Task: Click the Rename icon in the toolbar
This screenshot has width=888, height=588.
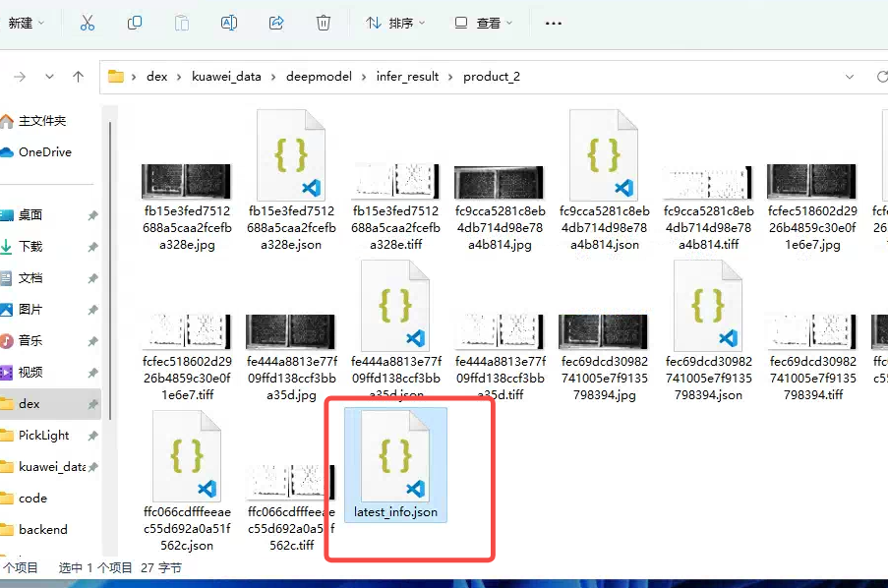Action: (229, 23)
